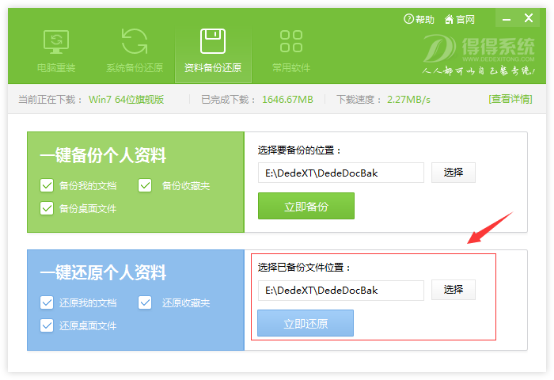Screen dimensions: 554x380
Task: Start backup with 立即备份 button
Action: tap(306, 206)
